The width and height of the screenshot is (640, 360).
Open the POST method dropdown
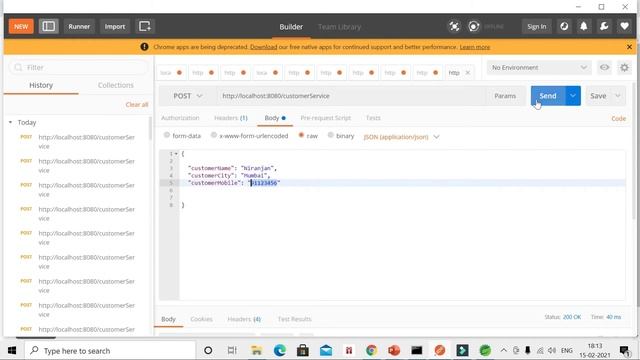188,96
